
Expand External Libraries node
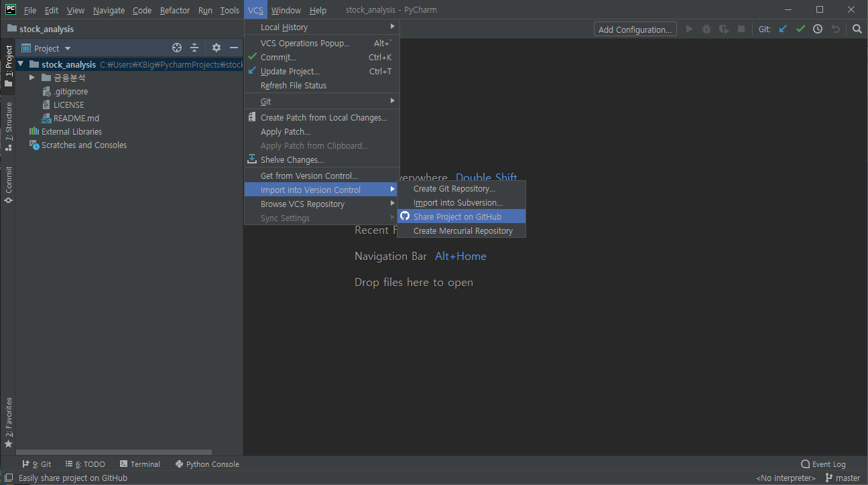point(72,131)
